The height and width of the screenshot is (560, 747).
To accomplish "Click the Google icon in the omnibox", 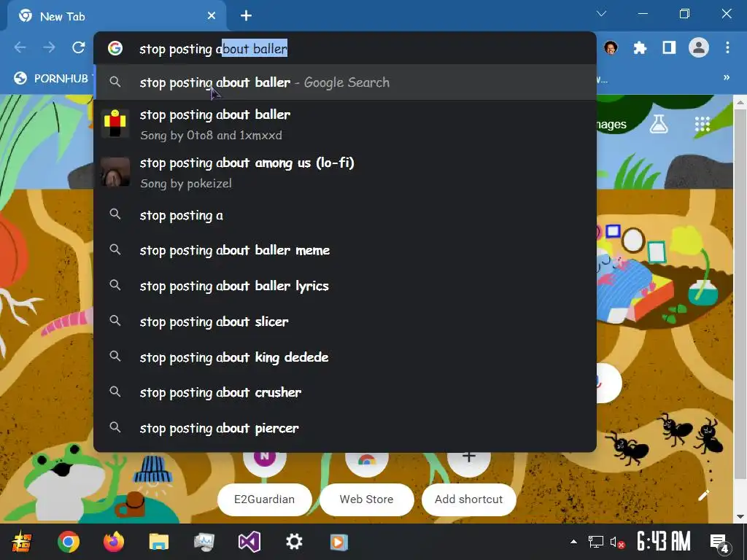I will click(x=115, y=48).
